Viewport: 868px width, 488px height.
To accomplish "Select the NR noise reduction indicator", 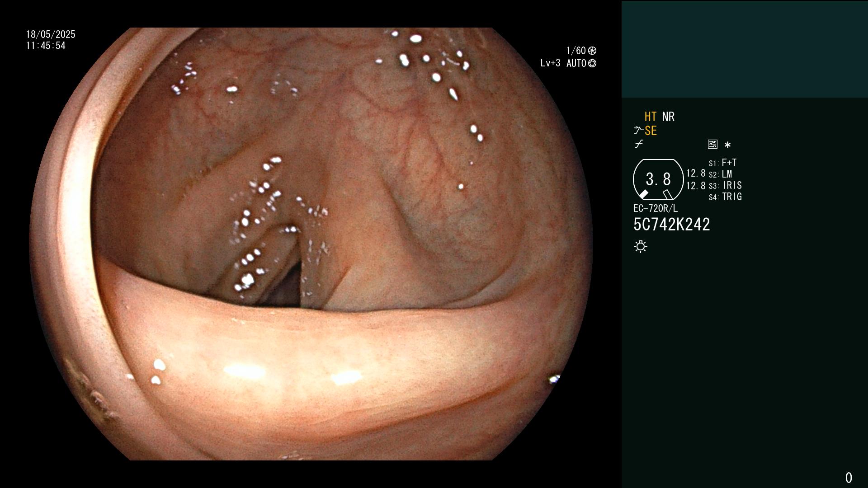I will pyautogui.click(x=668, y=117).
